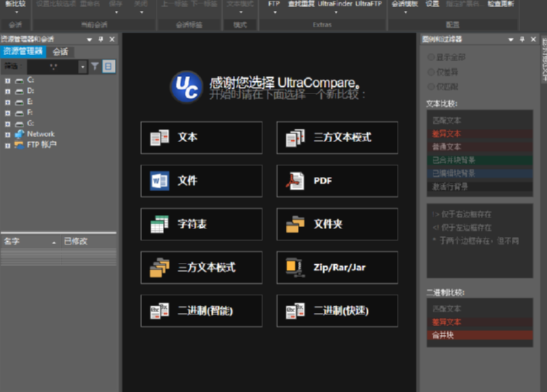Close the 资源管理器和会话 panel
This screenshot has height=392, width=547.
click(112, 39)
